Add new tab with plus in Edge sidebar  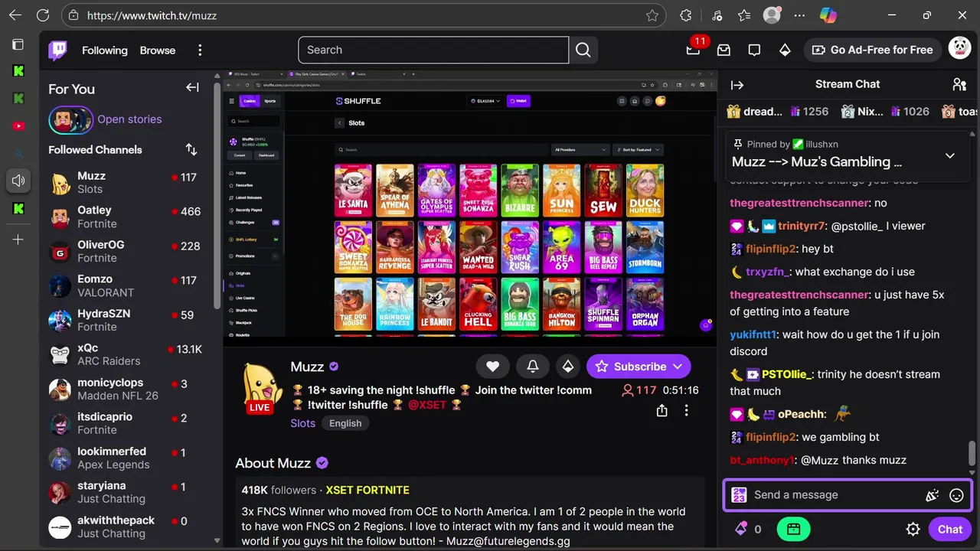tap(18, 240)
